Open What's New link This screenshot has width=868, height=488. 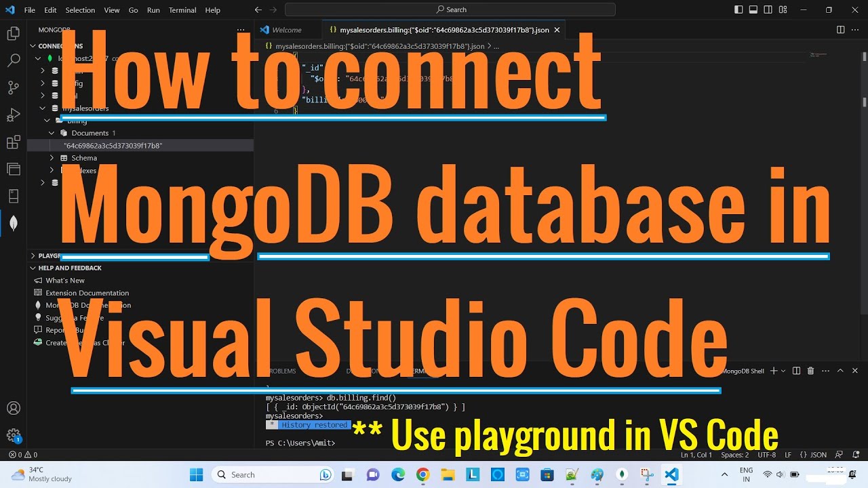click(65, 281)
